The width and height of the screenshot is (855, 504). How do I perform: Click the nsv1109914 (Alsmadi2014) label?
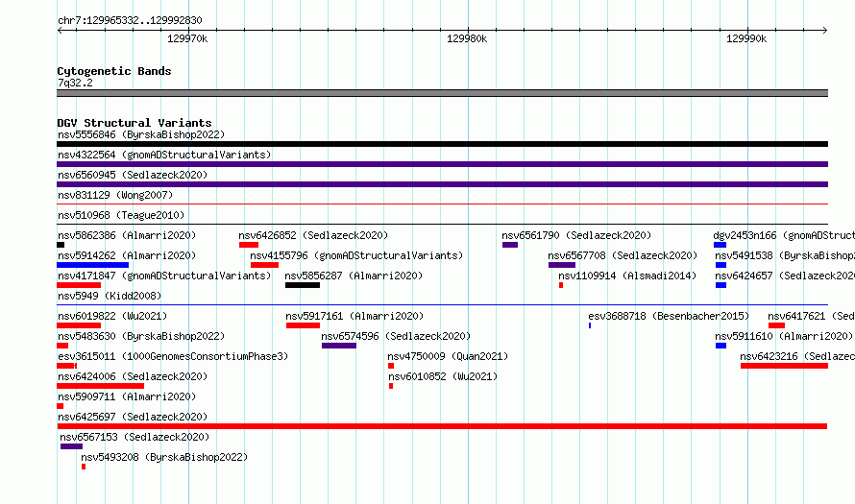(627, 276)
